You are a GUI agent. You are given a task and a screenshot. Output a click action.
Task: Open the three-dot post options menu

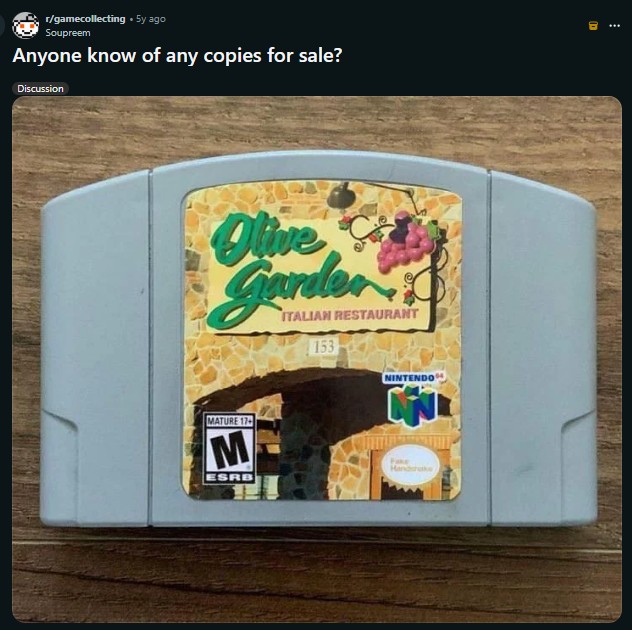pyautogui.click(x=614, y=26)
